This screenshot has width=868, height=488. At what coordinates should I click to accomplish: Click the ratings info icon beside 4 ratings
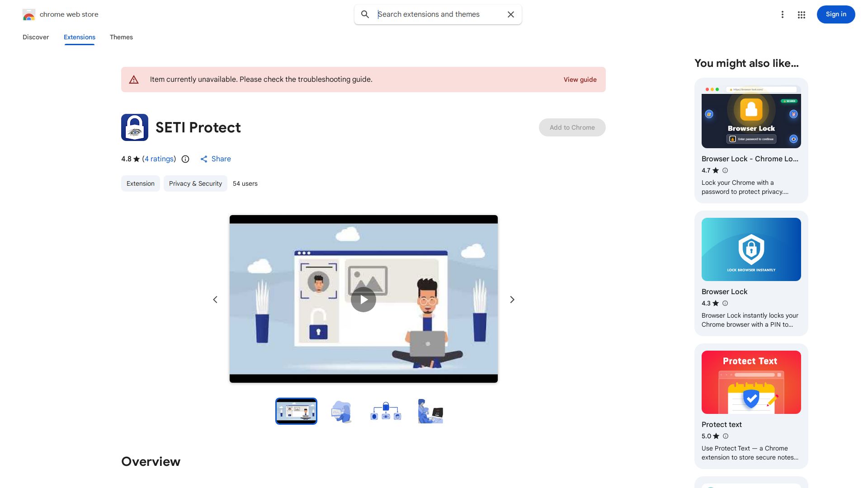[185, 159]
